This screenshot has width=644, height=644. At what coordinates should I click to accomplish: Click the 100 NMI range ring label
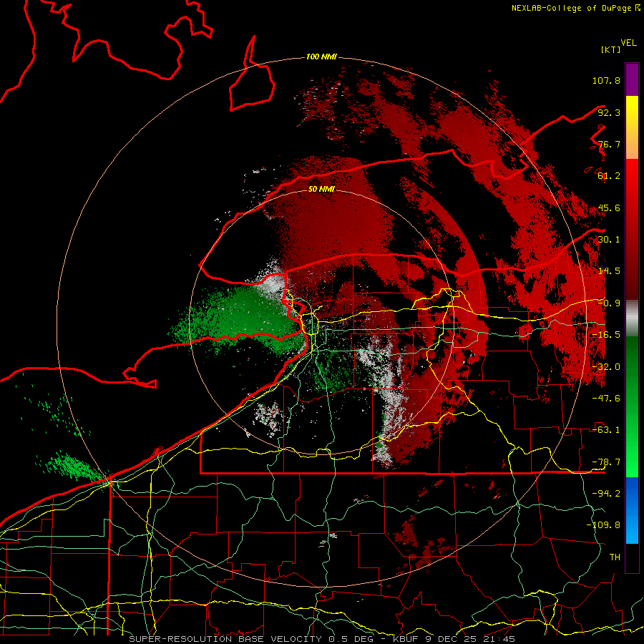pyautogui.click(x=321, y=57)
